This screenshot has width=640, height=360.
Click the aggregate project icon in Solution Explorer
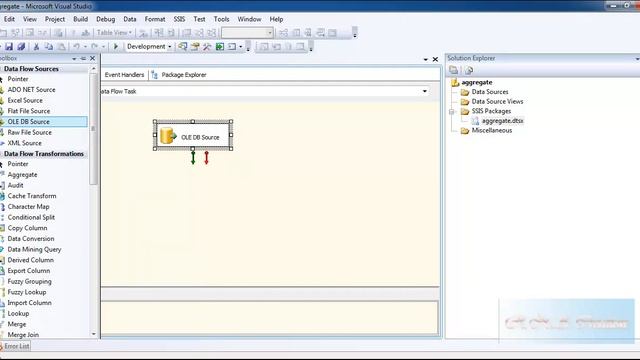[455, 82]
